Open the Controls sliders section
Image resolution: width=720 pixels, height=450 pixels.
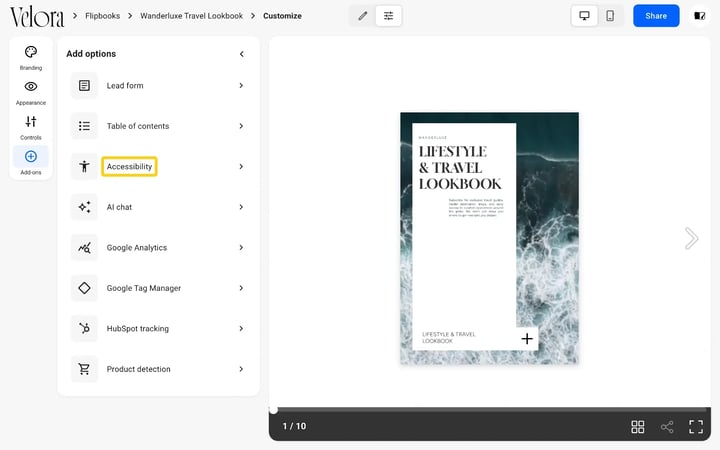(x=31, y=128)
